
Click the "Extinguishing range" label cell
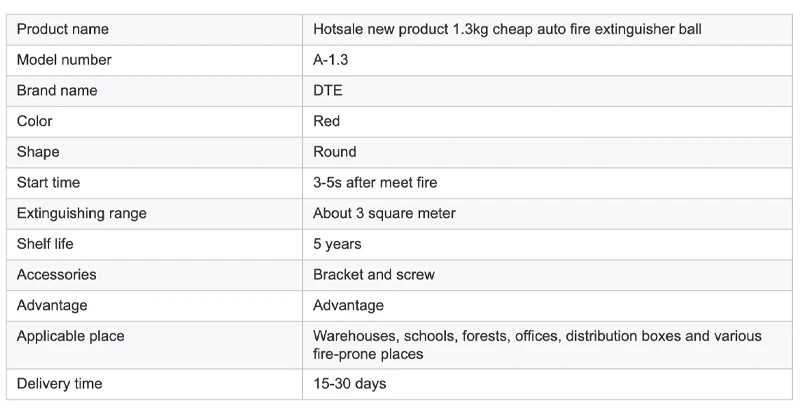81,213
